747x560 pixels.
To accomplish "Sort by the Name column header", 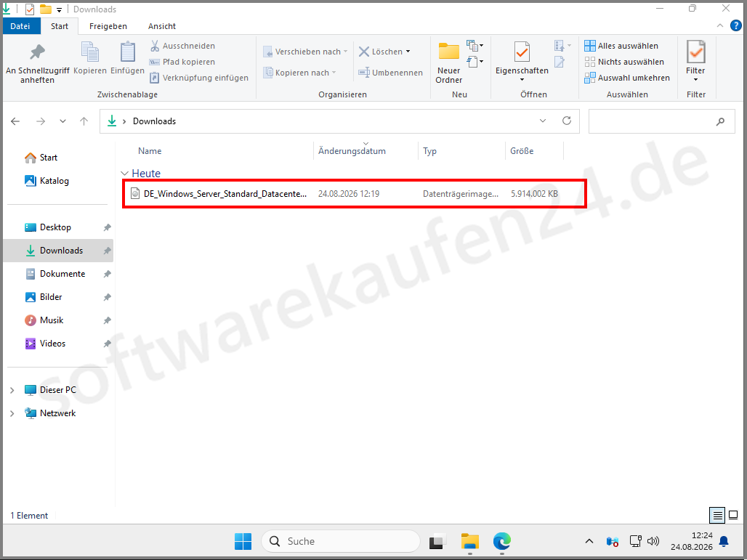I will [150, 151].
